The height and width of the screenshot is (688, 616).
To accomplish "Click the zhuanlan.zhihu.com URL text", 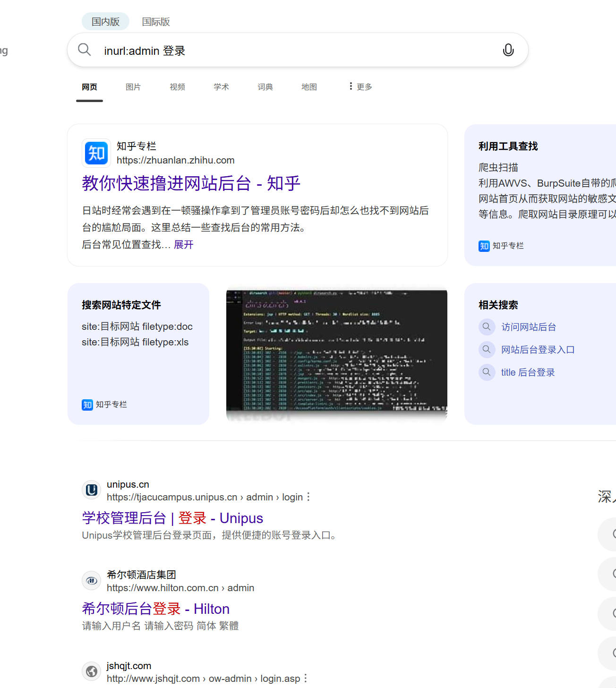I will tap(176, 160).
